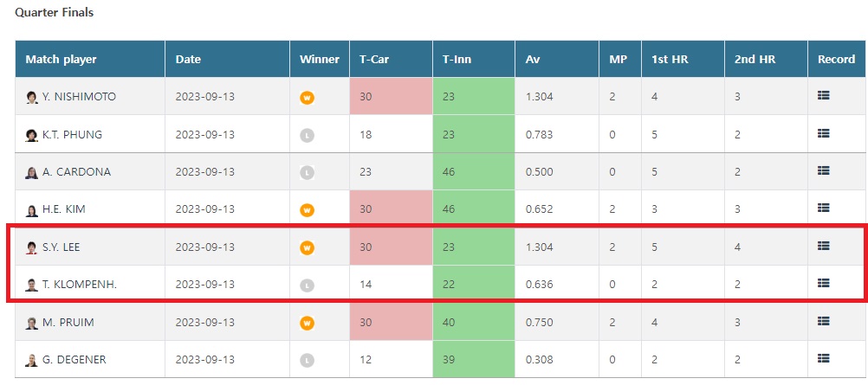Click H.E. KIM's player photo
This screenshot has height=385, width=868.
tap(32, 210)
